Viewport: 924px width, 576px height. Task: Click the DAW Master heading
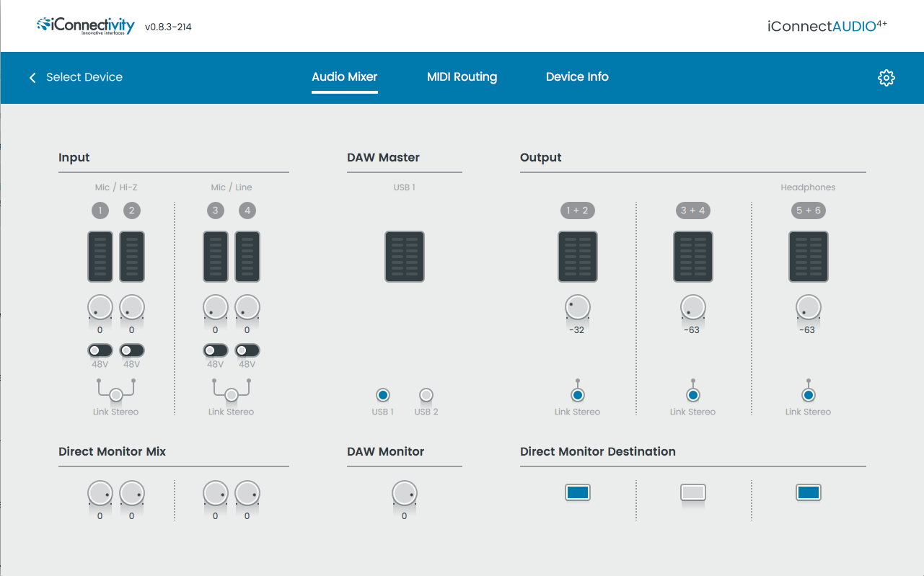click(x=383, y=158)
